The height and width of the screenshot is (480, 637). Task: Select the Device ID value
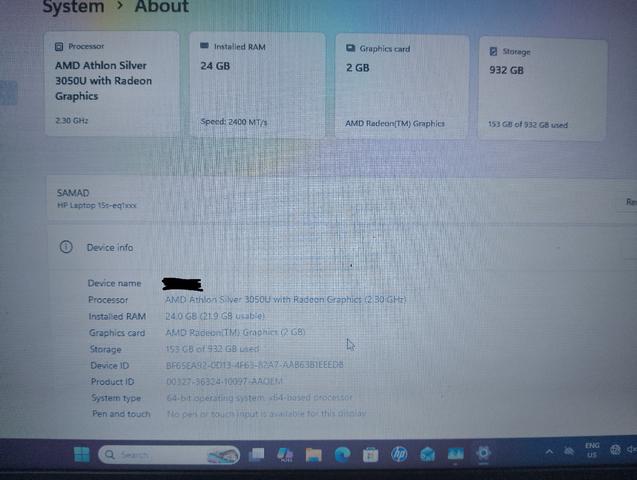coord(255,365)
